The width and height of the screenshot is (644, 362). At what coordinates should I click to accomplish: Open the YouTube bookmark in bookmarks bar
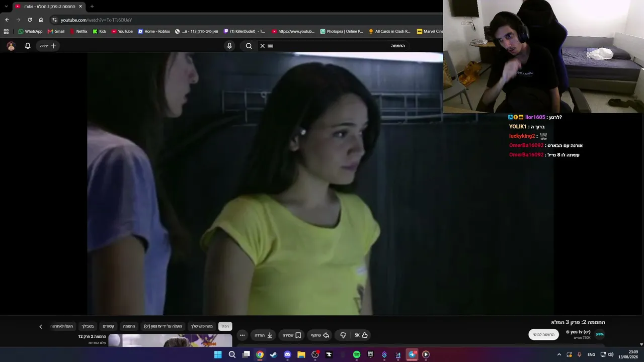click(122, 31)
